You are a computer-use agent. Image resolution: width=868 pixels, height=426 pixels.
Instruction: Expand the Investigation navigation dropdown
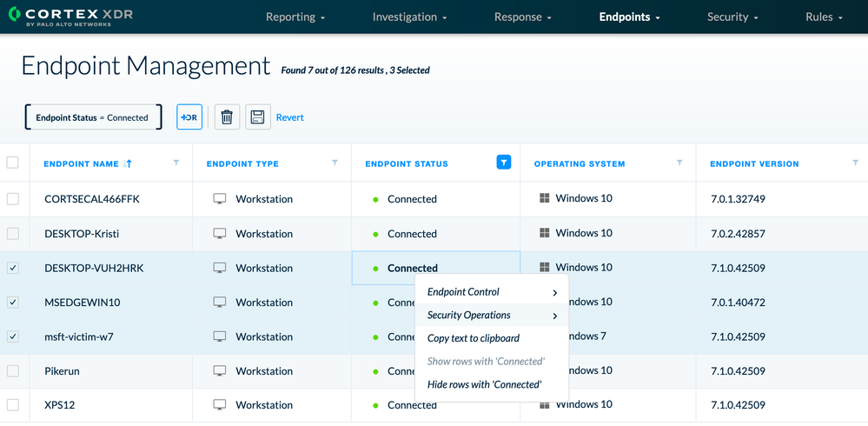[409, 17]
